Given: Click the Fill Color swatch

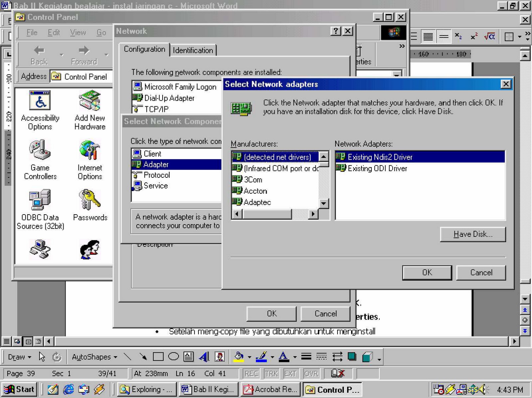Looking at the screenshot, I should coord(239,357).
